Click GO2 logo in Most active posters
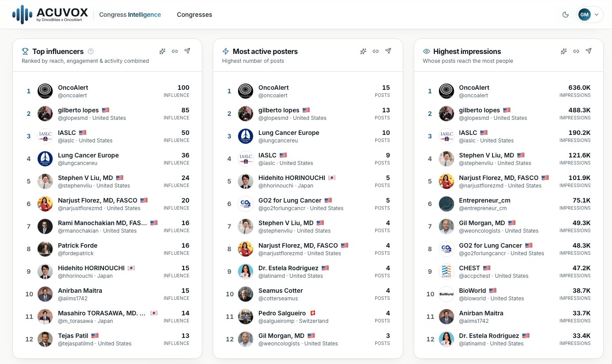This screenshot has height=364, width=612. click(246, 204)
